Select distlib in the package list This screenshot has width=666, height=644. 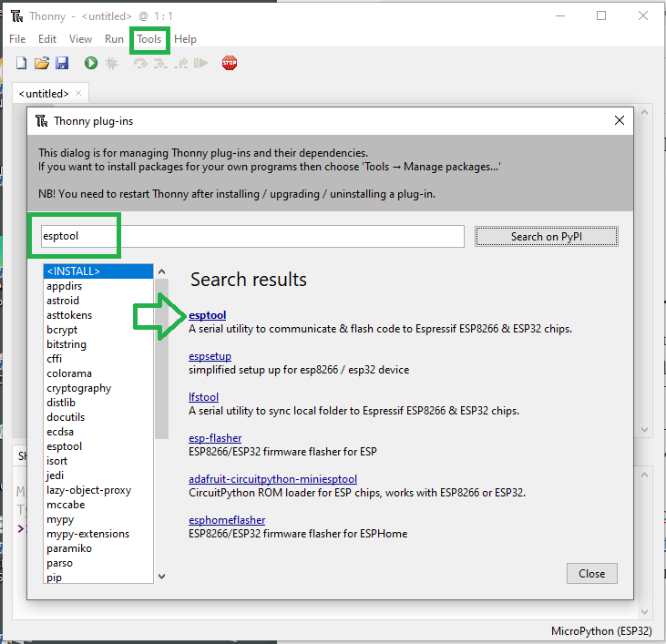pos(98,403)
